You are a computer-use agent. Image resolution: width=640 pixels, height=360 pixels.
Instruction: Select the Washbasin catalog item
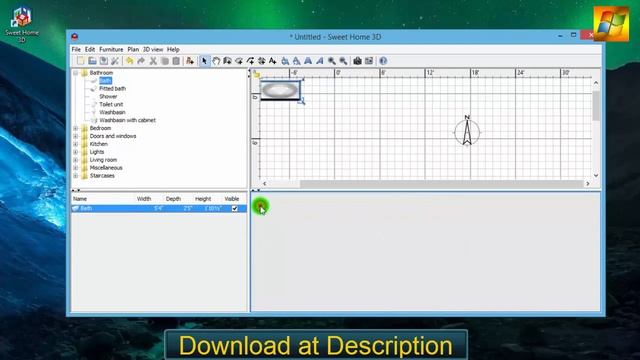pos(112,112)
